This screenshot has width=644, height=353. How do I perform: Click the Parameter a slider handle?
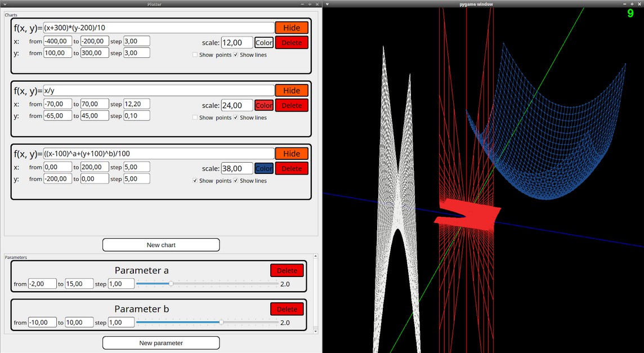[x=171, y=284]
